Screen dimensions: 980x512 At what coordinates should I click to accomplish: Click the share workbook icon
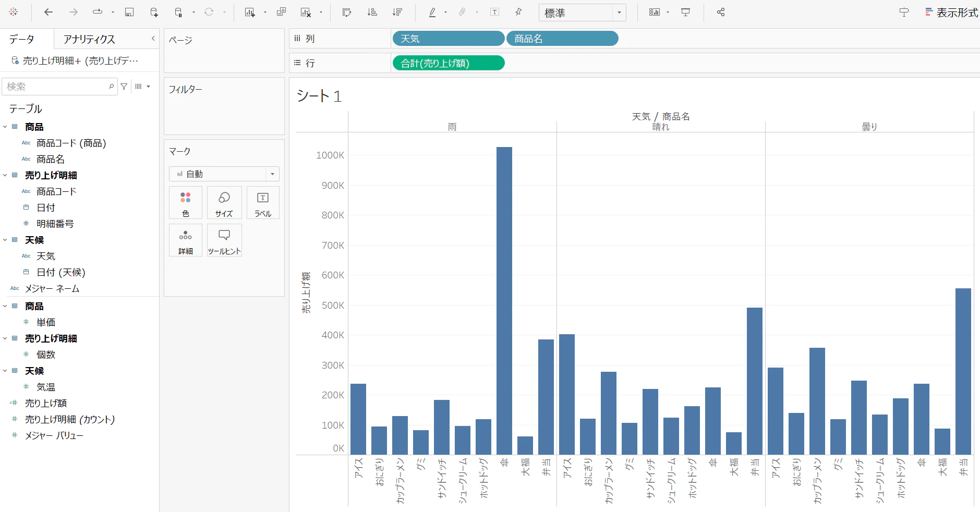tap(721, 12)
